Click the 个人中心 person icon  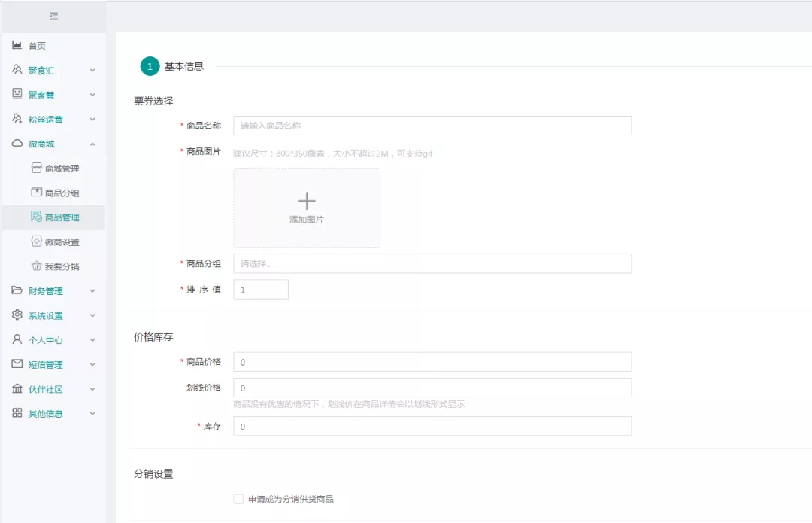pyautogui.click(x=17, y=339)
